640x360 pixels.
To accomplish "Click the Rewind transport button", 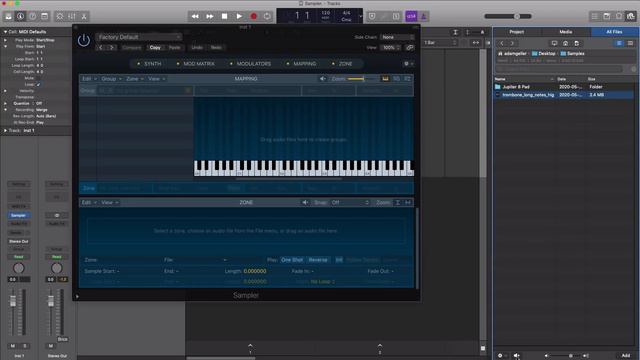I will coord(195,16).
